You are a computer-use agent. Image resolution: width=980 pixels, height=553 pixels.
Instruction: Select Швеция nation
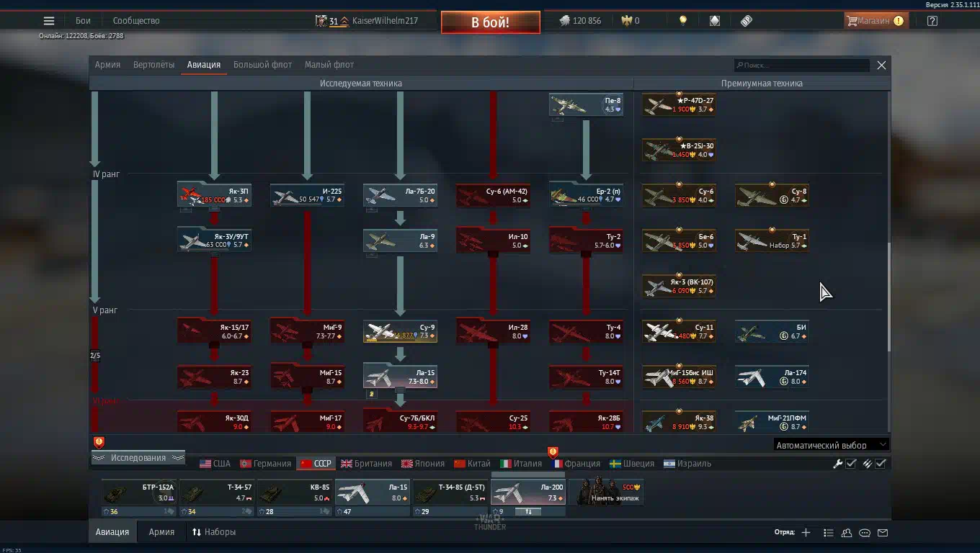pyautogui.click(x=632, y=464)
